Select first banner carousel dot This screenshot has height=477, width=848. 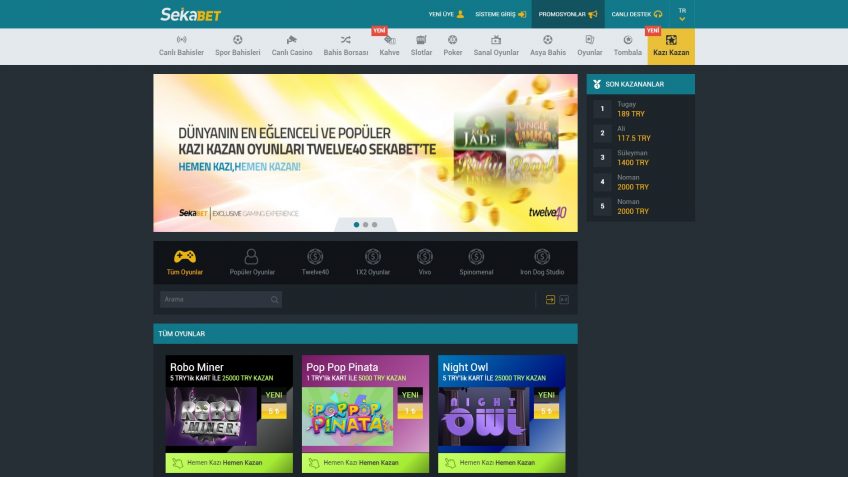click(x=356, y=224)
